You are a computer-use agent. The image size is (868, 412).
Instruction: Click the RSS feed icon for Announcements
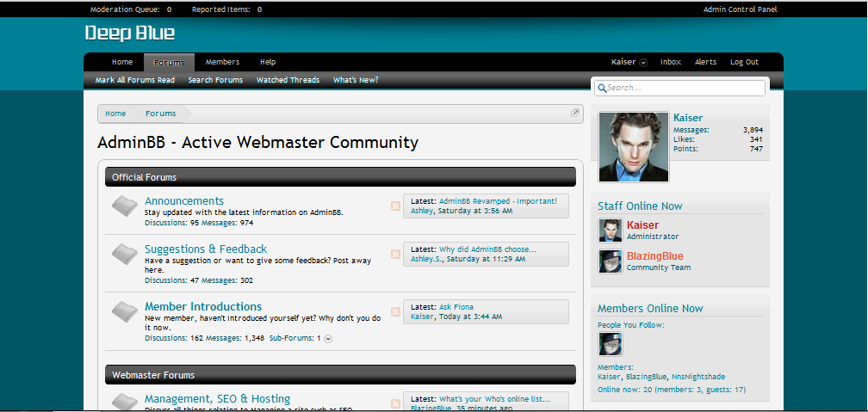(395, 206)
